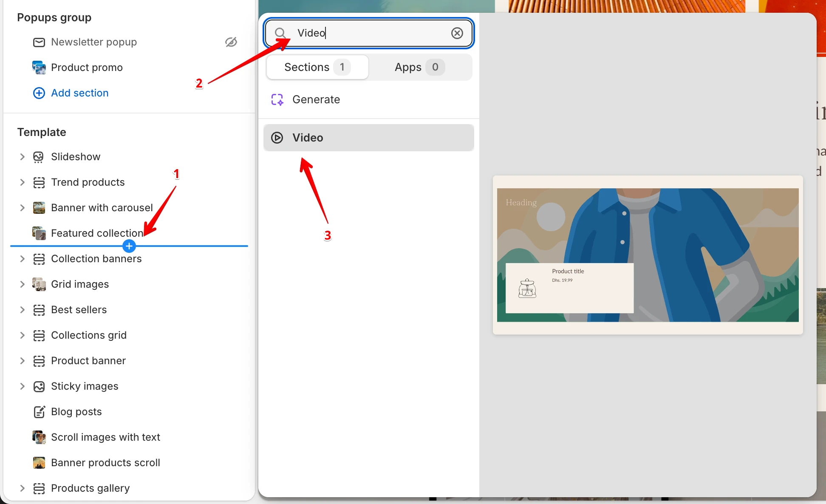Click the Trend products section icon
826x504 pixels.
tap(39, 182)
